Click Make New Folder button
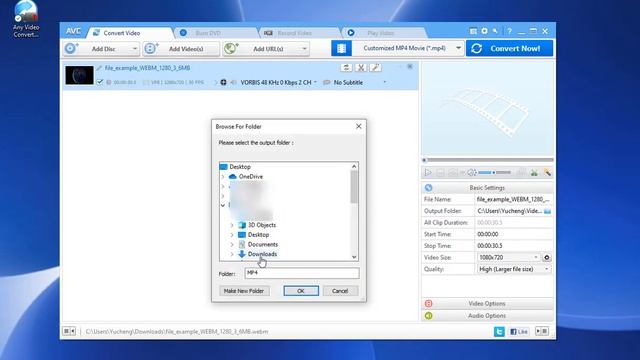Viewport: 640px width, 360px height. [x=244, y=291]
